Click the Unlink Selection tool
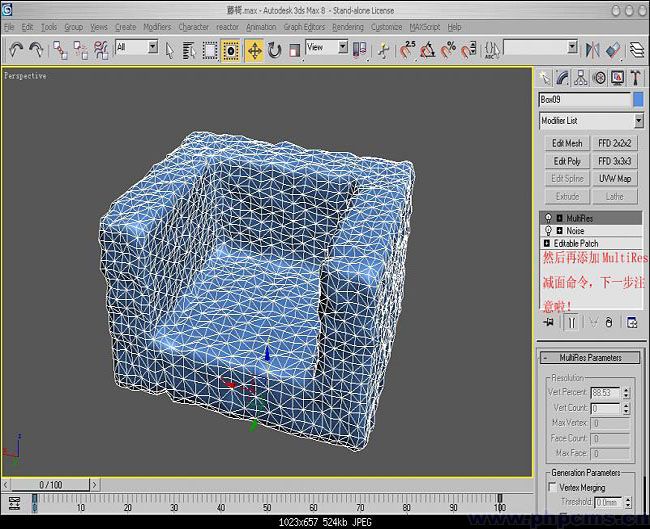The image size is (650, 529). click(x=80, y=50)
